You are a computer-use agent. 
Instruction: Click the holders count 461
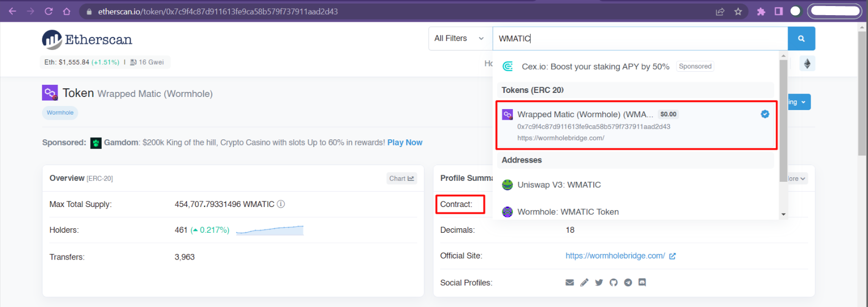181,230
